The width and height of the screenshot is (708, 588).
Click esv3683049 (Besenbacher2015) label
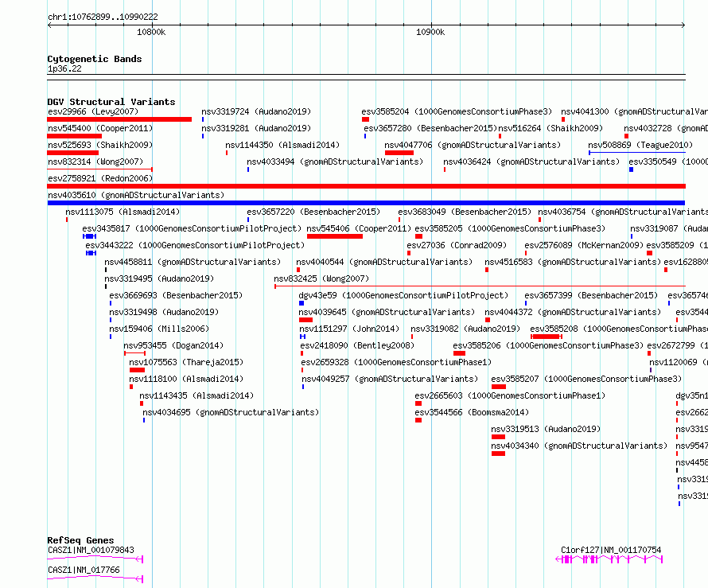(x=464, y=212)
